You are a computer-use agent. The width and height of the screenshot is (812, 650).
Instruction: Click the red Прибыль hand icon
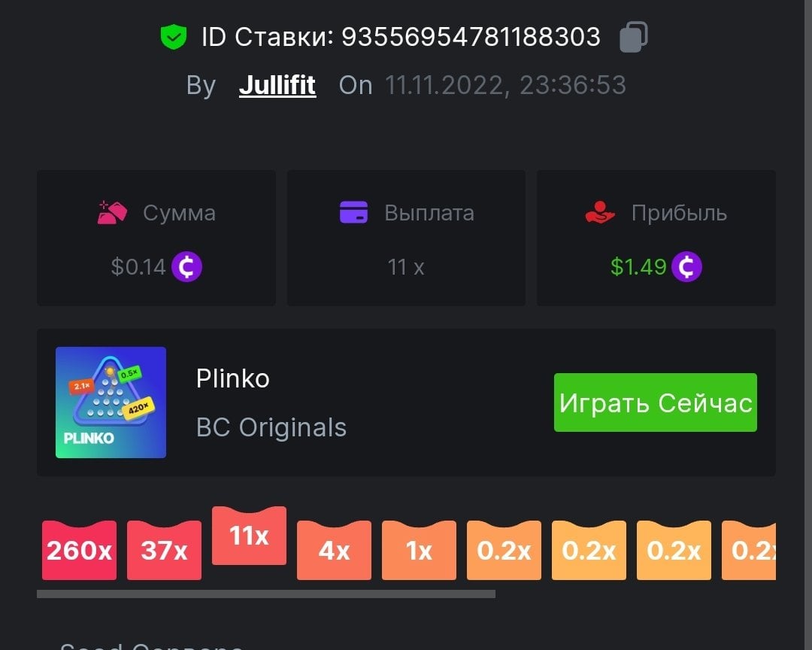(x=600, y=212)
